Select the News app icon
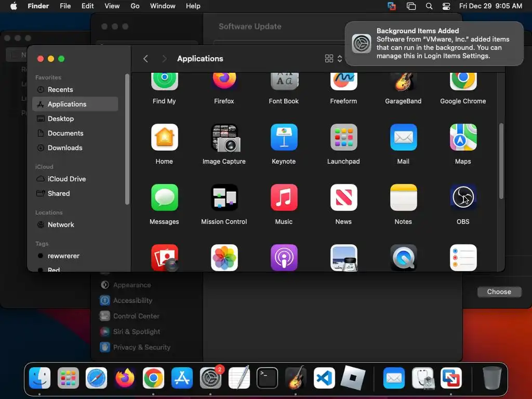The height and width of the screenshot is (399, 532). coord(343,197)
